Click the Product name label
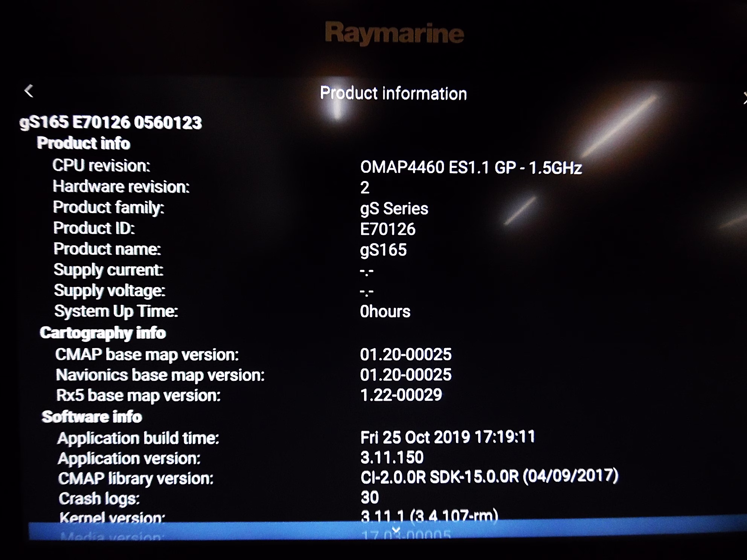The image size is (747, 560). (107, 249)
